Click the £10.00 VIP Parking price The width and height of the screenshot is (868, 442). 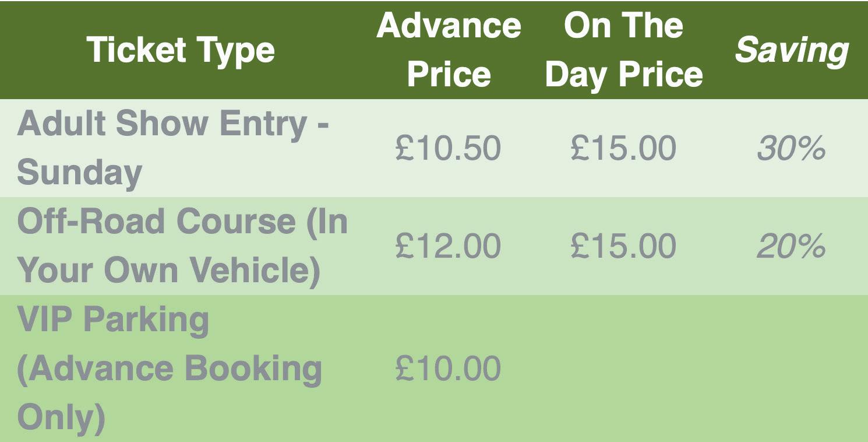click(x=447, y=369)
